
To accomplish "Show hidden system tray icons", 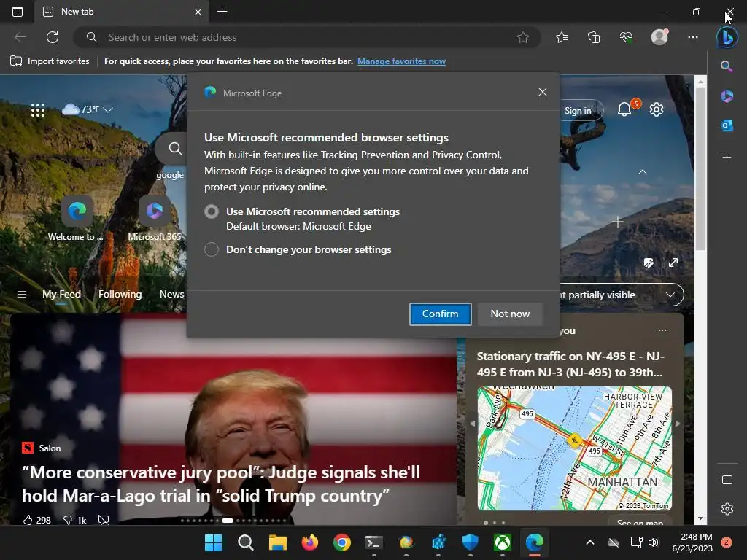I will pyautogui.click(x=589, y=542).
